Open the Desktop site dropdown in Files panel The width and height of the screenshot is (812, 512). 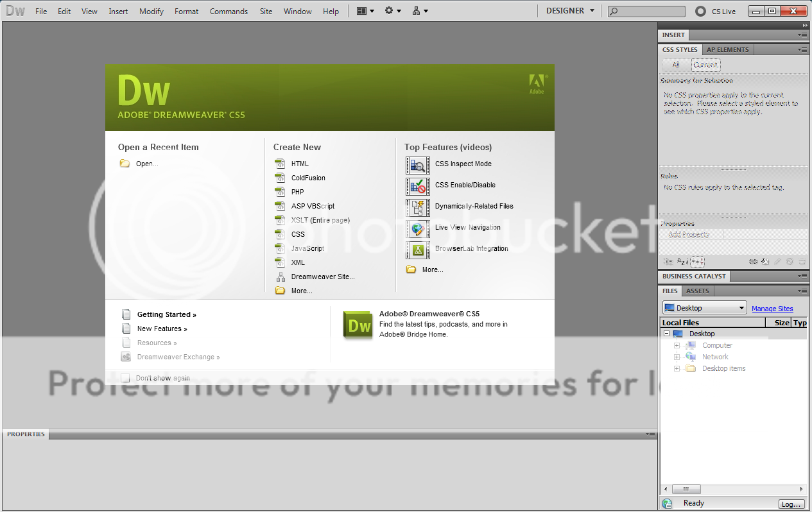(704, 308)
